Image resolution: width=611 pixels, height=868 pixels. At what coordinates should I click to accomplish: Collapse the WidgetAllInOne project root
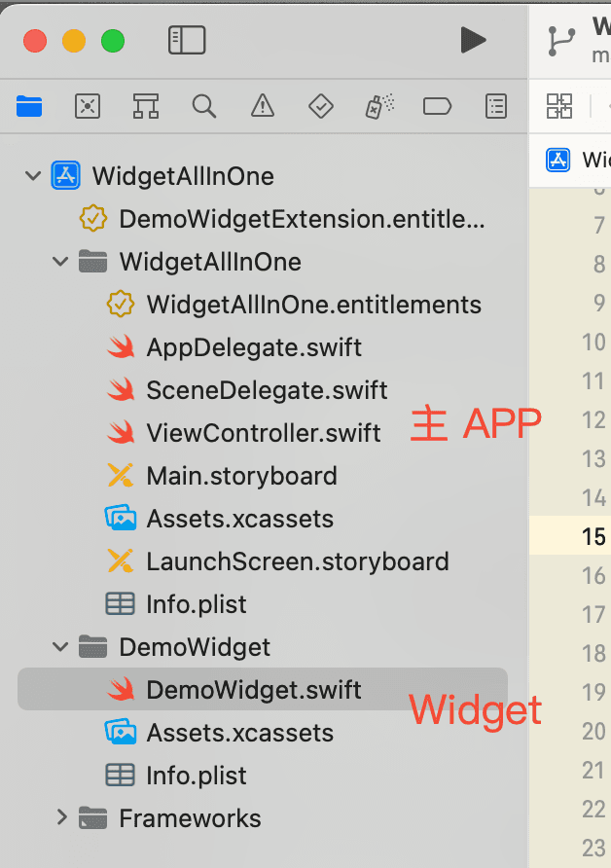(x=33, y=176)
